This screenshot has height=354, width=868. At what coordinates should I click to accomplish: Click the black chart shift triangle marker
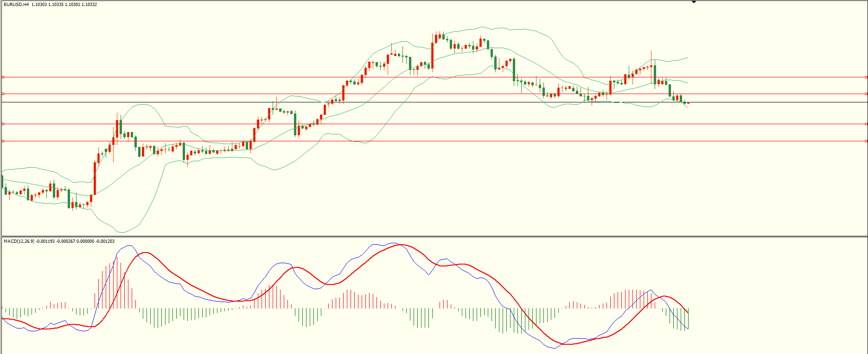point(694,2)
